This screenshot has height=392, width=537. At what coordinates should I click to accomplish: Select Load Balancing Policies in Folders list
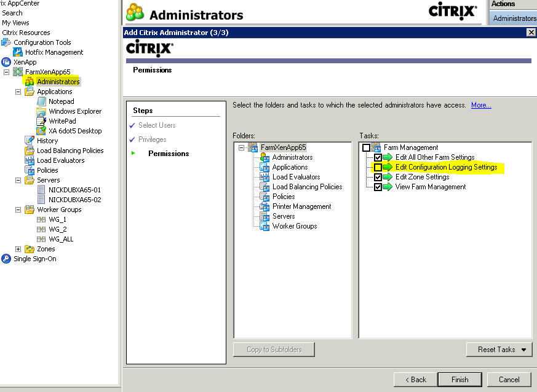click(x=307, y=187)
